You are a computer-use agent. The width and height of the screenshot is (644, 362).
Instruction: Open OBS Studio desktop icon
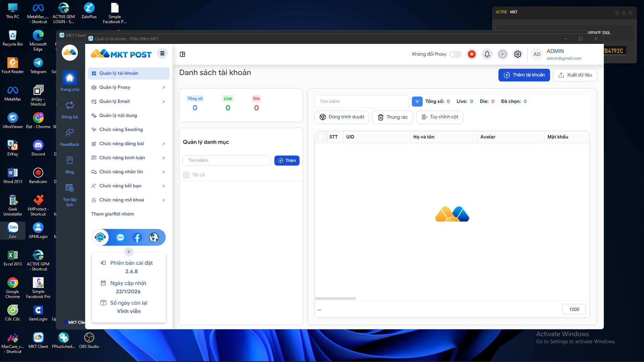89,341
